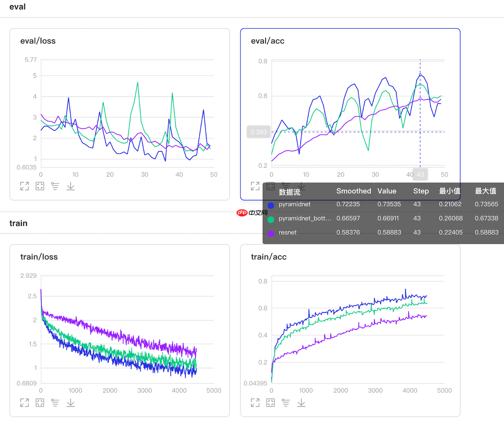Click the axis list icon under train/loss
The image size is (504, 426).
pyautogui.click(x=55, y=403)
